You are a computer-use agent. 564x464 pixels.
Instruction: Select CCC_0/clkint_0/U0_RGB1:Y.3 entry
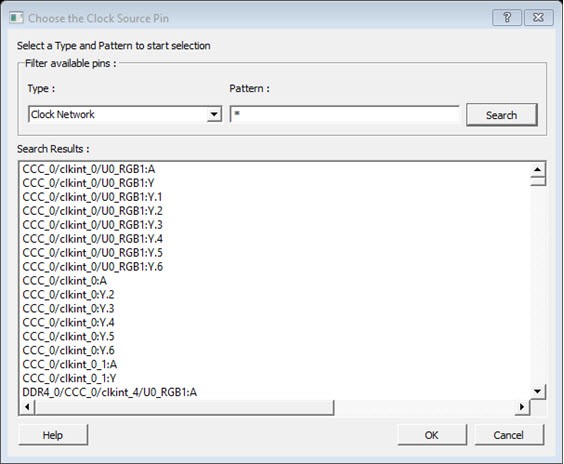92,225
